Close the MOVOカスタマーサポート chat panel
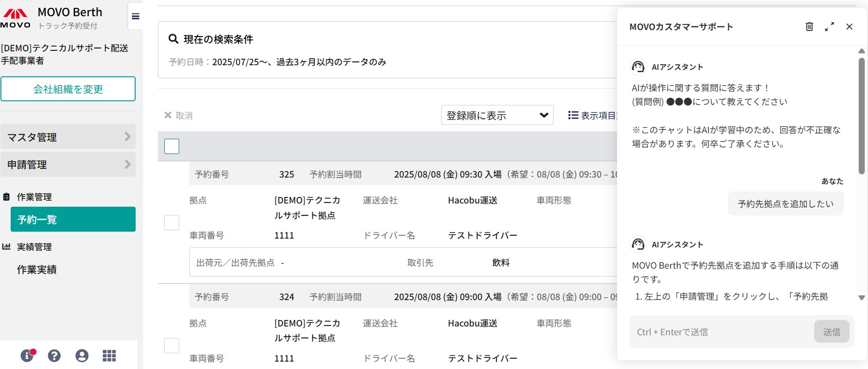 849,26
